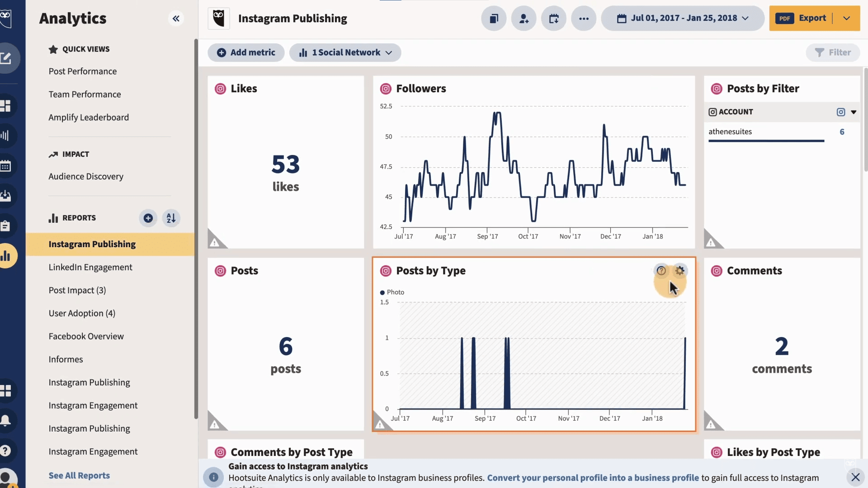This screenshot has height=488, width=868.
Task: Click warning triangle on Comments card
Action: tap(712, 423)
